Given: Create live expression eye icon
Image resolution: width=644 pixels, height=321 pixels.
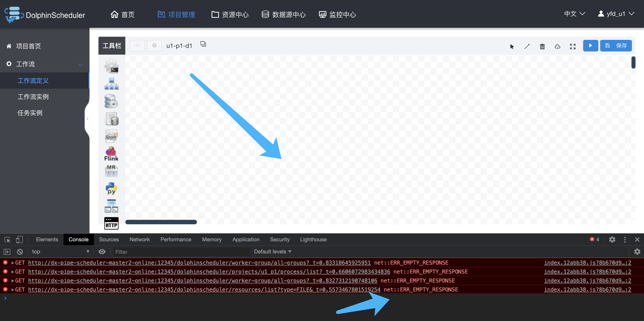Looking at the screenshot, I should [x=102, y=252].
